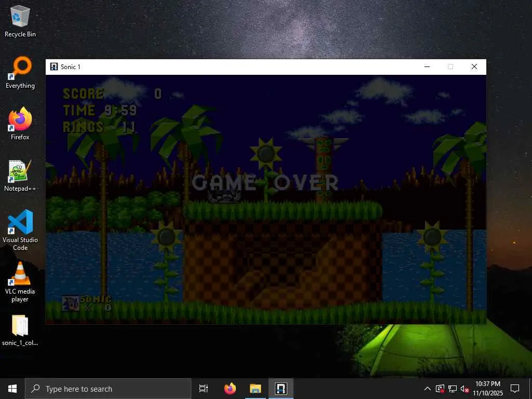The image size is (532, 399).
Task: Open the clock showing 10:37 PM
Action: coord(488,389)
